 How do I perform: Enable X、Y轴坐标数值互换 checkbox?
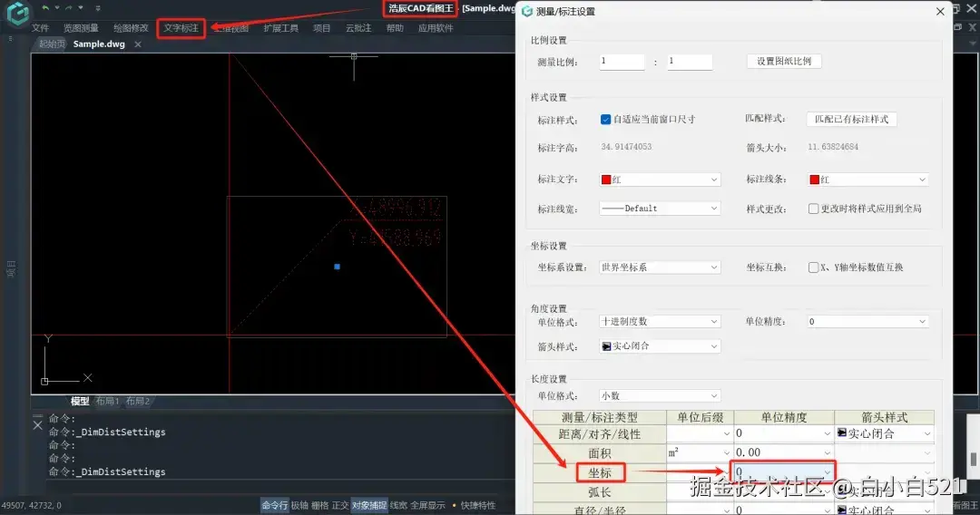pyautogui.click(x=813, y=267)
